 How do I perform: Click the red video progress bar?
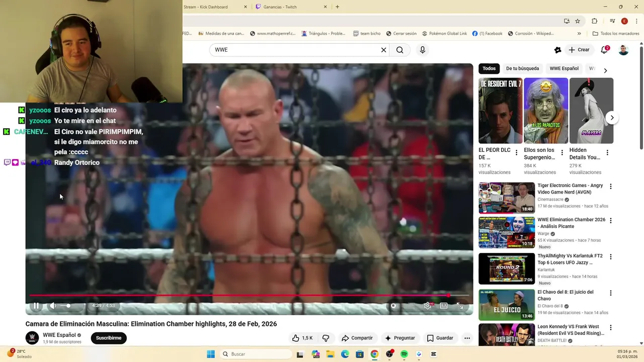click(x=249, y=296)
